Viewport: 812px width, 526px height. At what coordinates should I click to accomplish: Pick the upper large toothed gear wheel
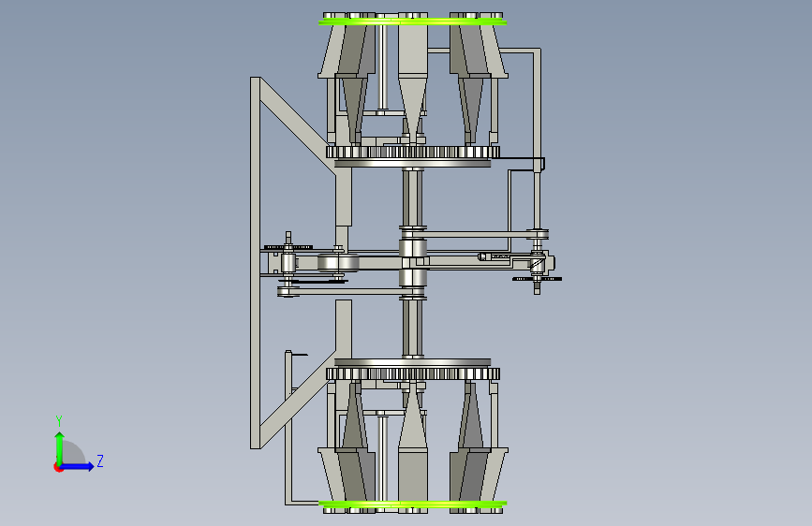[413, 153]
